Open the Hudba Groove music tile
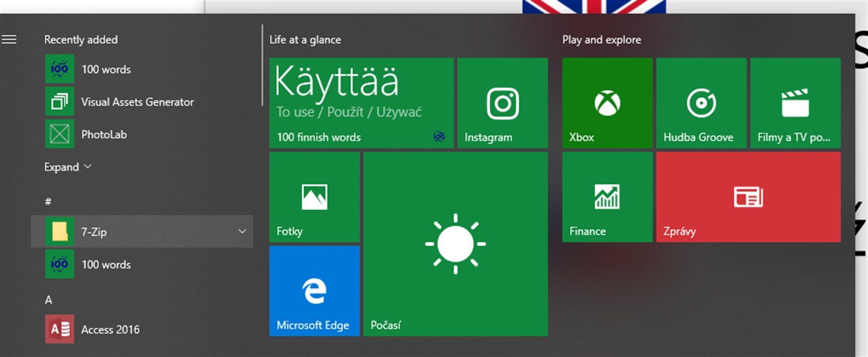Viewport: 868px width, 357px height. pos(701,103)
